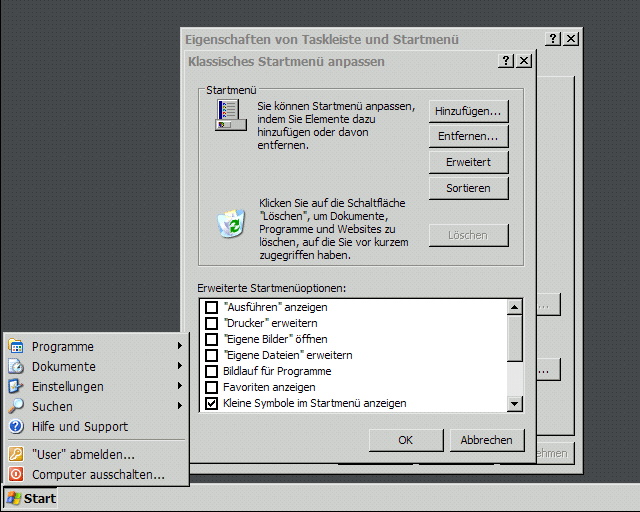Select "User" abmelden... entry

point(96,454)
